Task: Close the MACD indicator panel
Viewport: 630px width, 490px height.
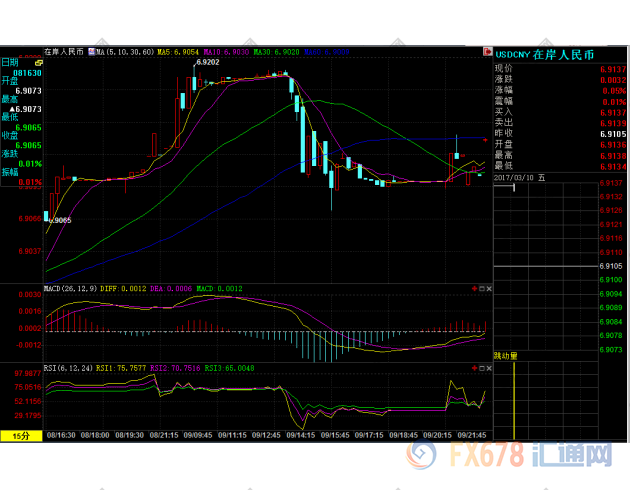Action: click(488, 288)
